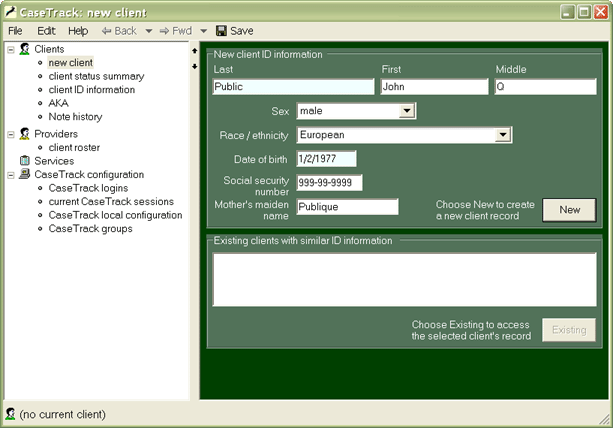Open the Edit menu
The height and width of the screenshot is (428, 613).
[46, 31]
